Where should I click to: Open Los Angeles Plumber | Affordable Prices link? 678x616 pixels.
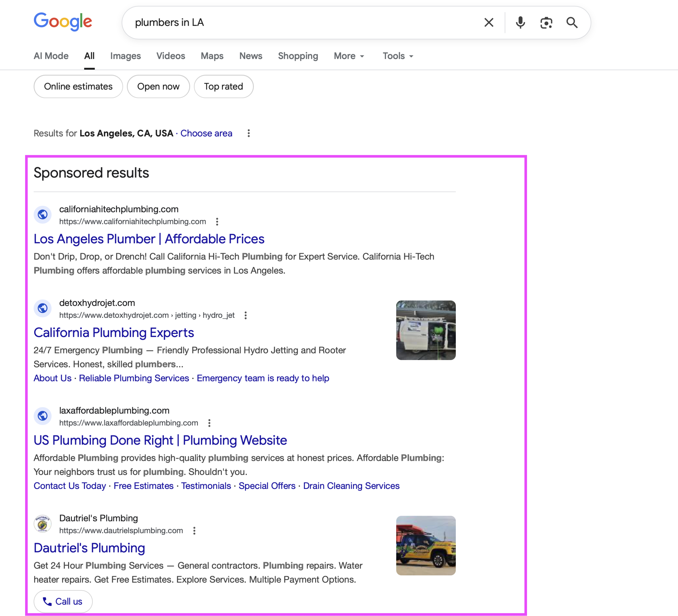(x=149, y=239)
